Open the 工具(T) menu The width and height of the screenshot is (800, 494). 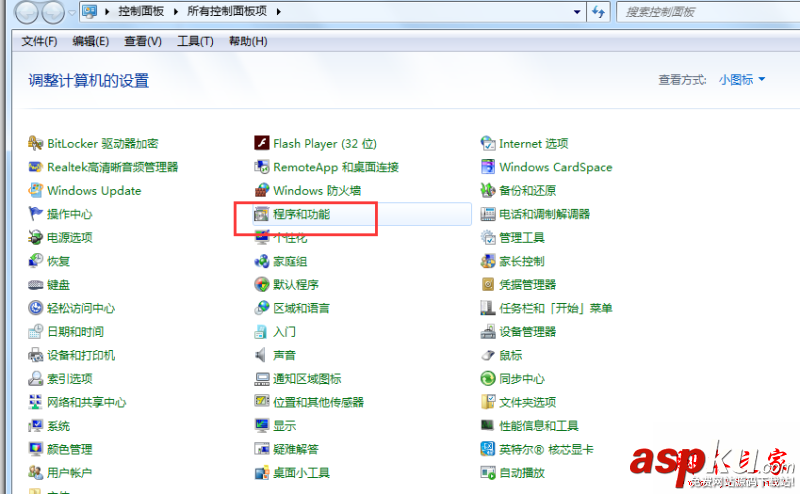pyautogui.click(x=195, y=41)
